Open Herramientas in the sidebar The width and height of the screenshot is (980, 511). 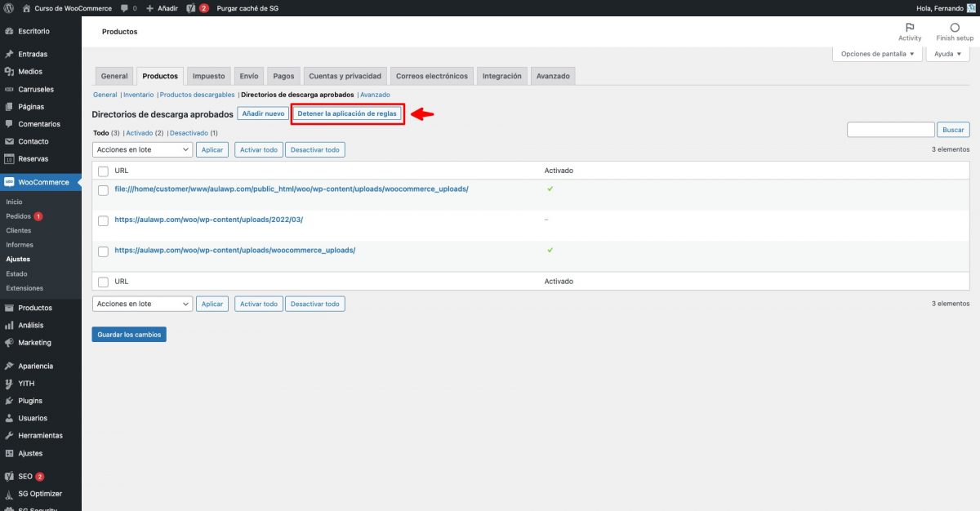(x=40, y=435)
